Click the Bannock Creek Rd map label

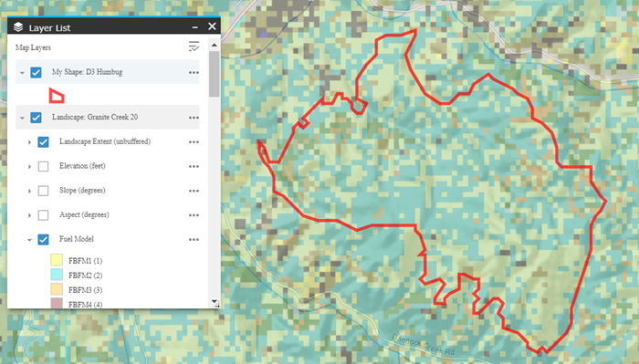[423, 345]
